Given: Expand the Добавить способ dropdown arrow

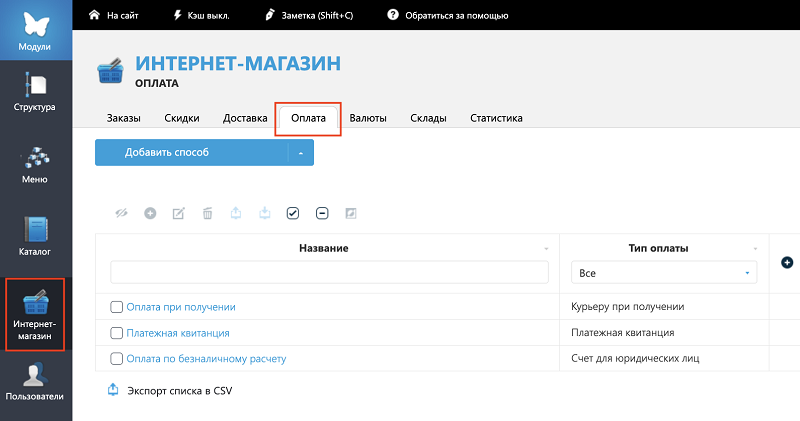Looking at the screenshot, I should point(301,153).
